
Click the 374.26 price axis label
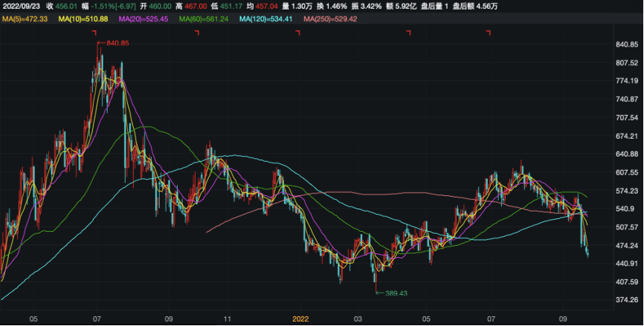click(627, 300)
